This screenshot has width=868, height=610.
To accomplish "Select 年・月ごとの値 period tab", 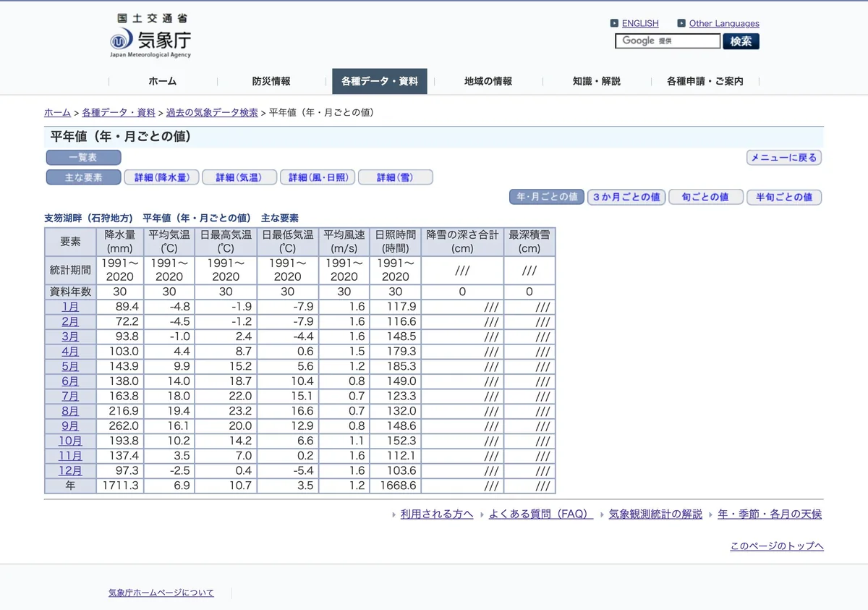I will [547, 197].
